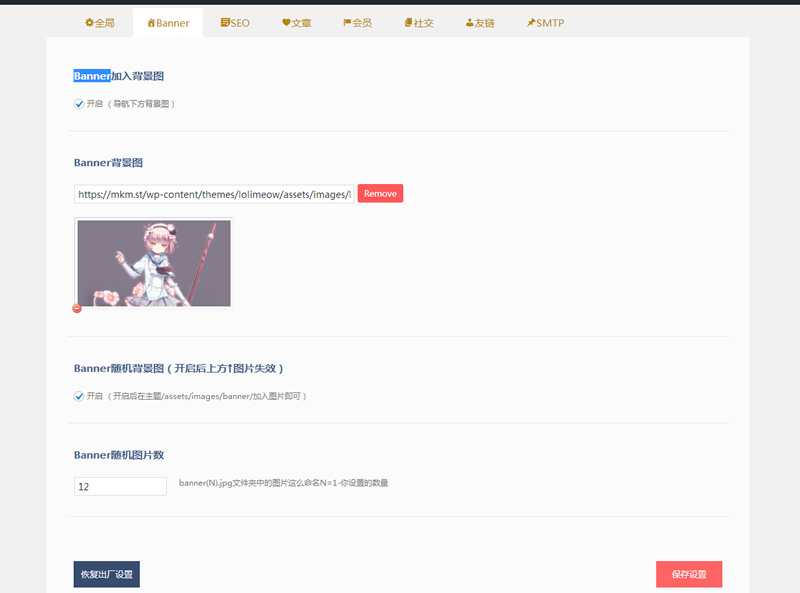Click the red minus icon below the preview
Viewport: 800px width, 593px height.
(77, 308)
